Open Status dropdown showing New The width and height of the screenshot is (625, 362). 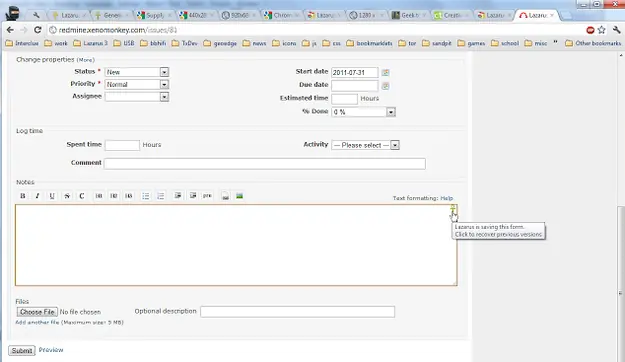click(137, 72)
